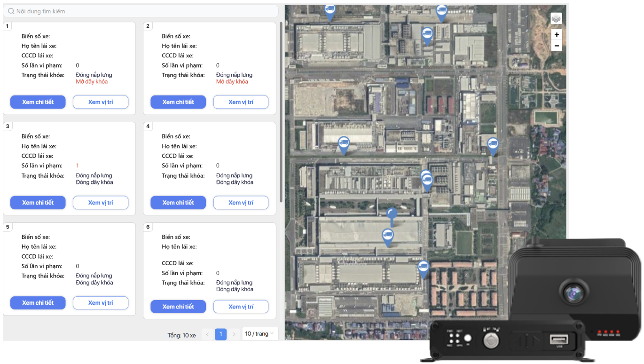Open Xem chi tiết for vehicle 3

(x=38, y=203)
